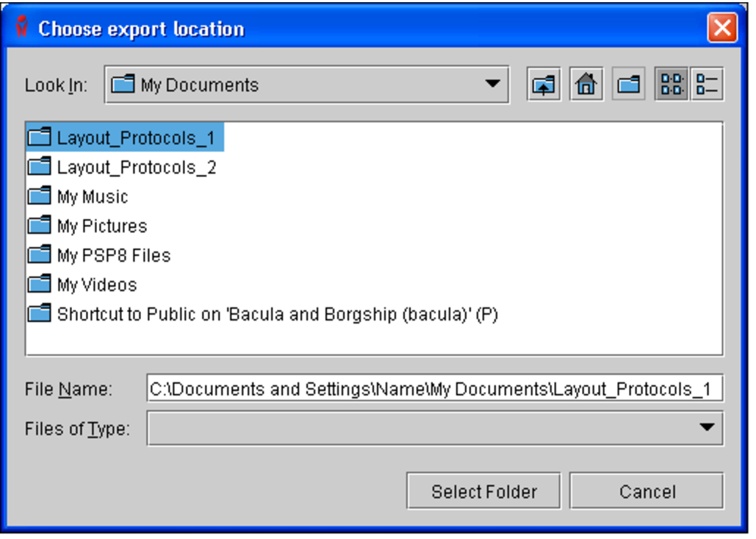This screenshot has height=539, width=756.
Task: Select the My Music folder
Action: point(92,197)
